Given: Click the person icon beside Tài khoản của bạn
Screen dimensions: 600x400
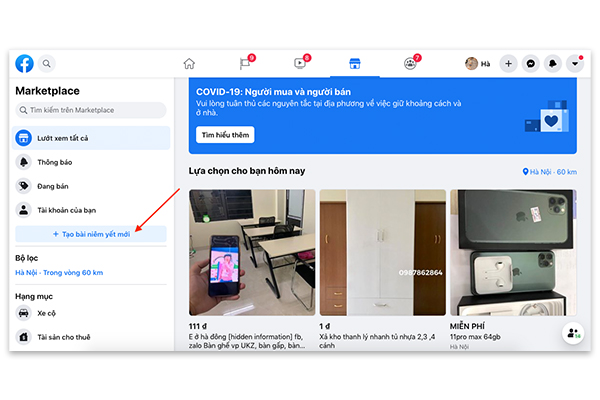Looking at the screenshot, I should pos(24,210).
